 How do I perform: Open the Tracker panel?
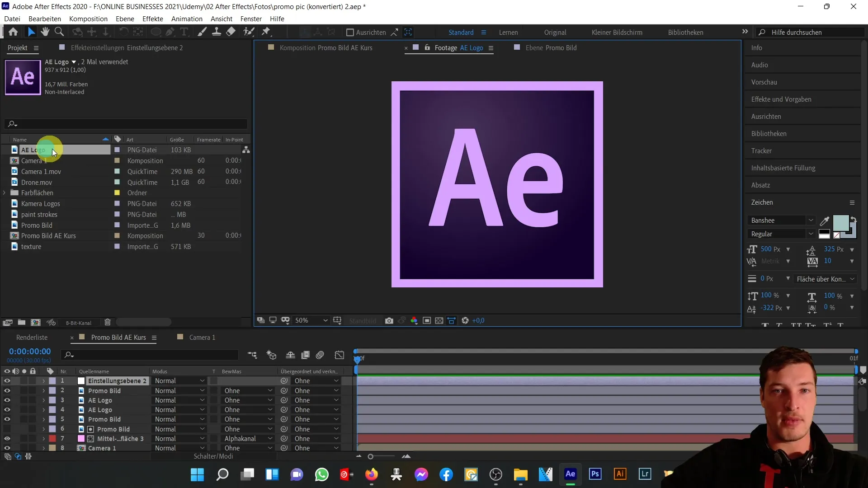pyautogui.click(x=761, y=151)
